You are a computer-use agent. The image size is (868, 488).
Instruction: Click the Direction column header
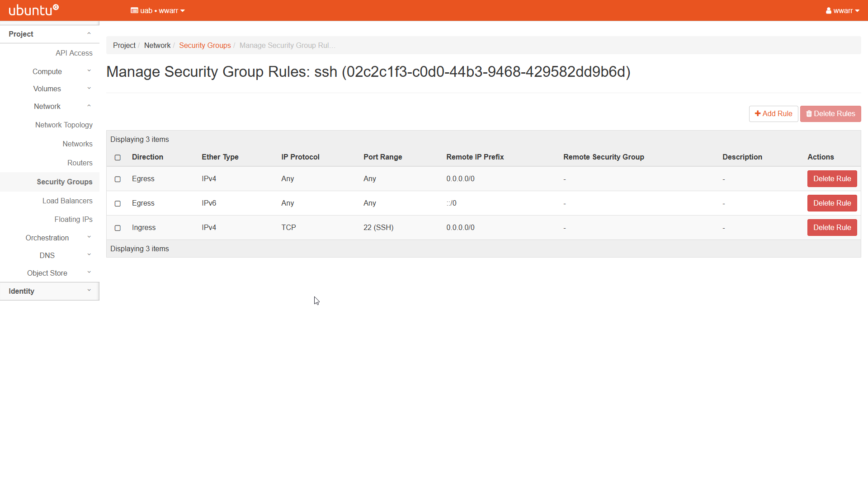147,157
